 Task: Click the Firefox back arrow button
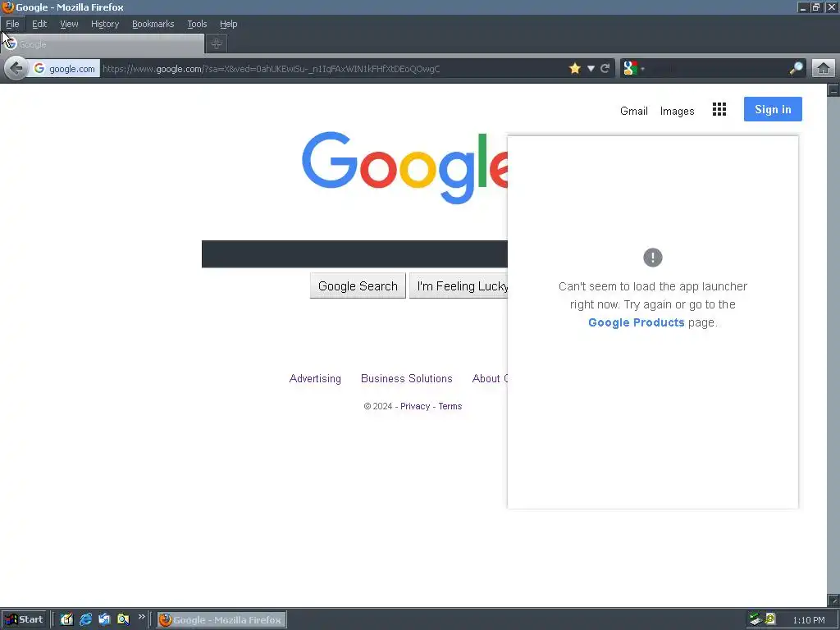click(16, 69)
